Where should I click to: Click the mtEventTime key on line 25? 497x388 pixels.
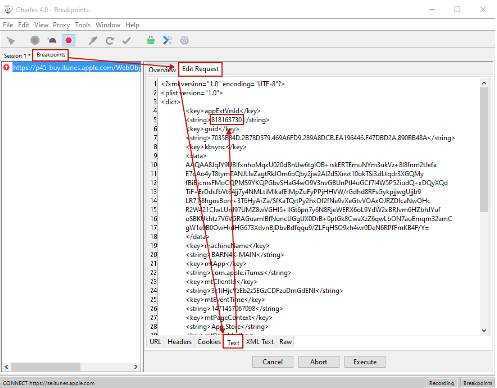coord(225,300)
